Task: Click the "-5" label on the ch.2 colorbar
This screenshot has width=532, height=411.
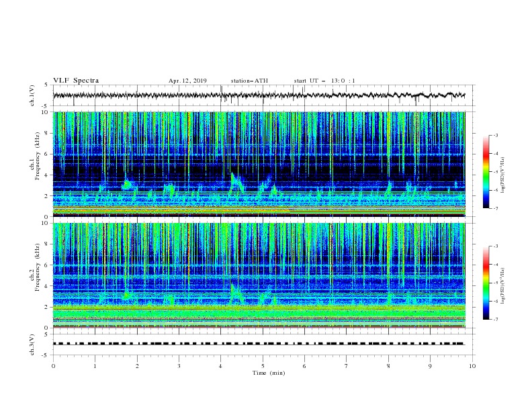Action: click(x=496, y=283)
